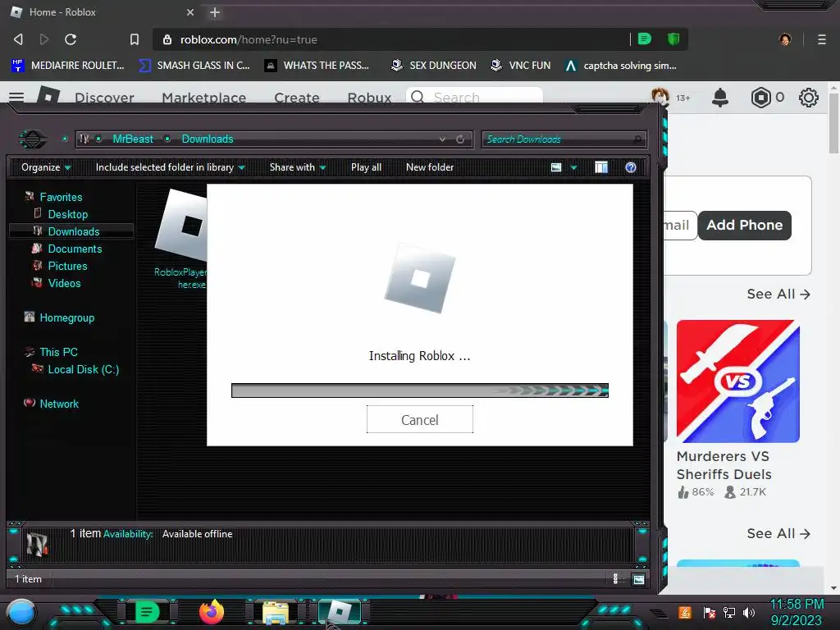Toggle the Explorer preview pane icon
840x630 pixels.
coord(601,167)
